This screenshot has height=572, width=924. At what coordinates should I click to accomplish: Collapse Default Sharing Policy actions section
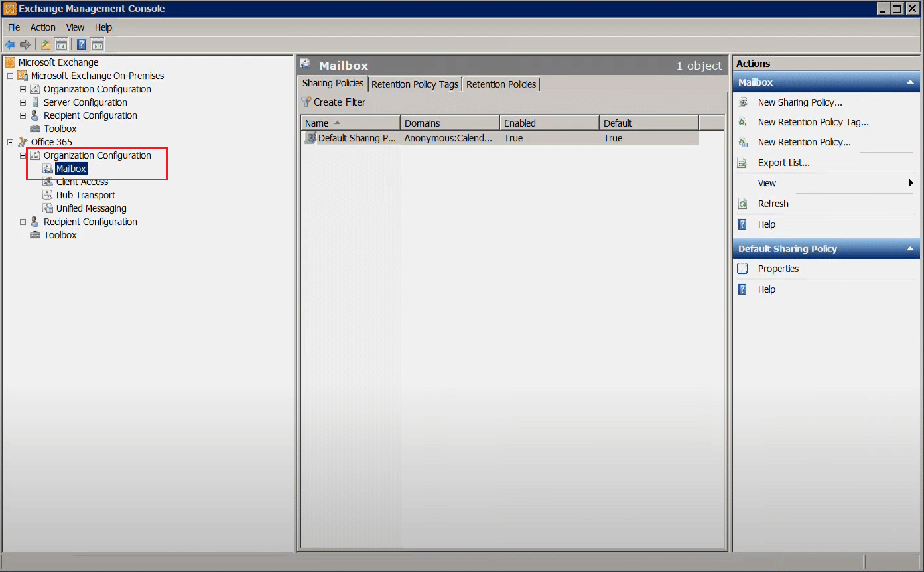click(910, 249)
